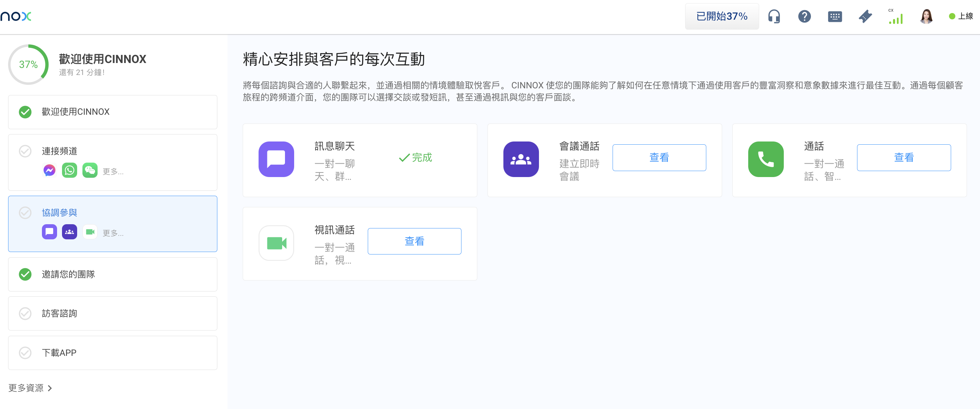Toggle the 連接頻道 step check circle

click(25, 151)
